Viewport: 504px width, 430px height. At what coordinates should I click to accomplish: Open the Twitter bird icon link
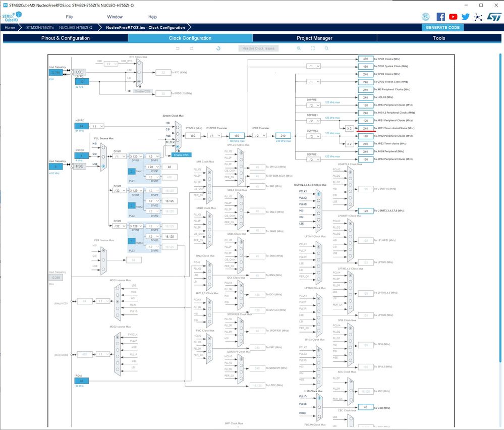coord(466,17)
